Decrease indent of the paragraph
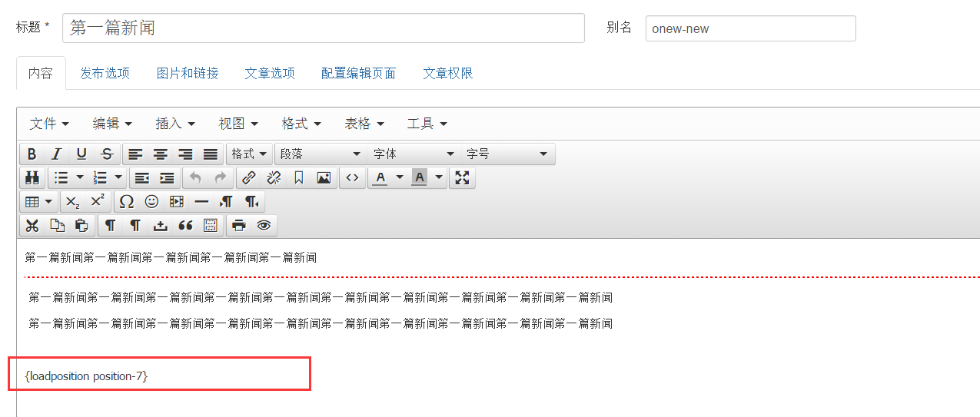The image size is (980, 417). (142, 178)
